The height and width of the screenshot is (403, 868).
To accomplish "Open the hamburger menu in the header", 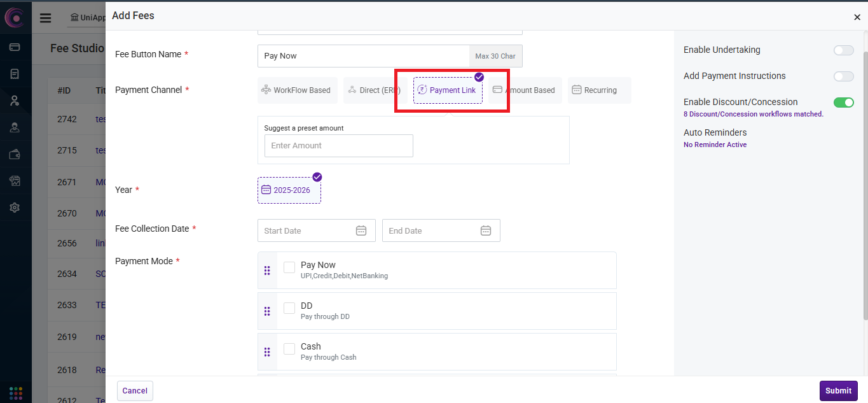I will tap(45, 18).
